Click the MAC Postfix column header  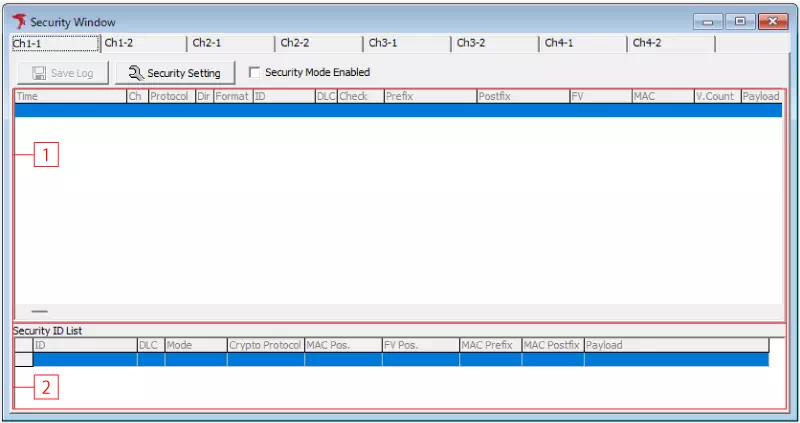click(x=553, y=345)
